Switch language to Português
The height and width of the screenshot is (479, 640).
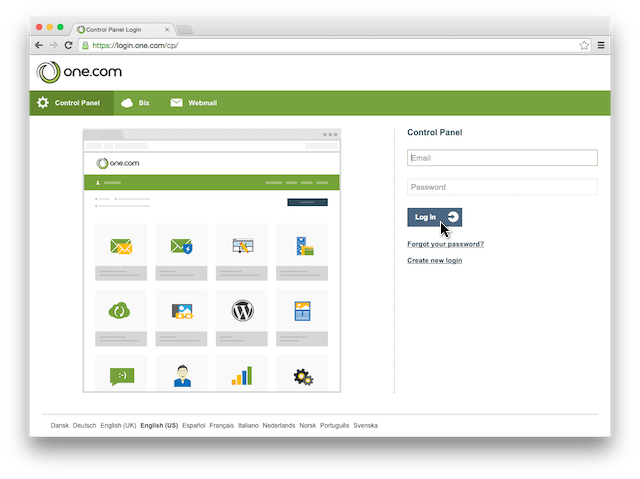[x=335, y=425]
